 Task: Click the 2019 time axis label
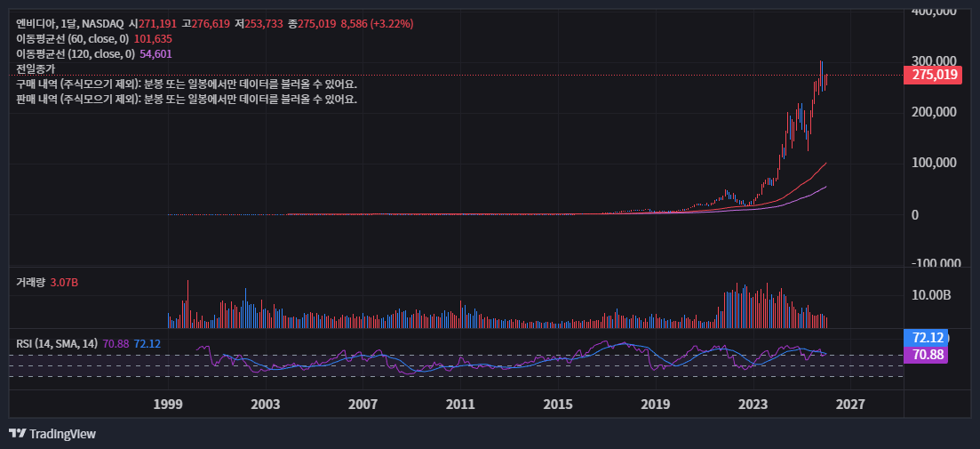pyautogui.click(x=656, y=404)
